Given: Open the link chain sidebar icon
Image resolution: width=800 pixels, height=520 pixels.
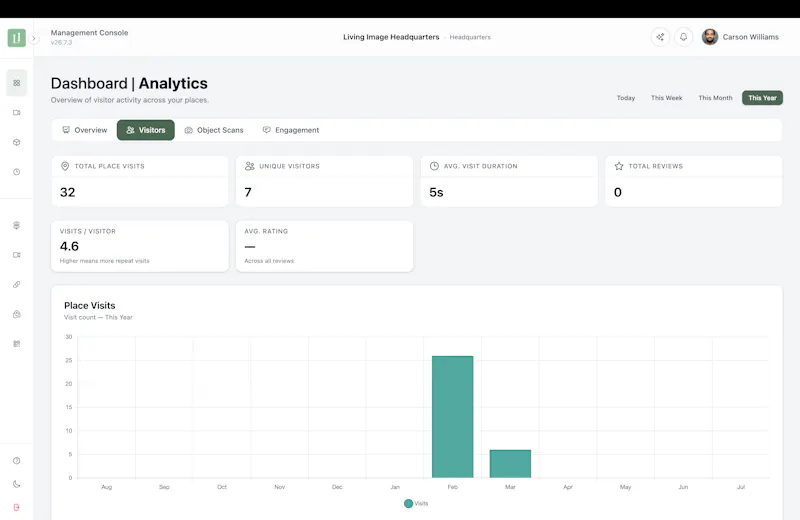Looking at the screenshot, I should click(16, 284).
